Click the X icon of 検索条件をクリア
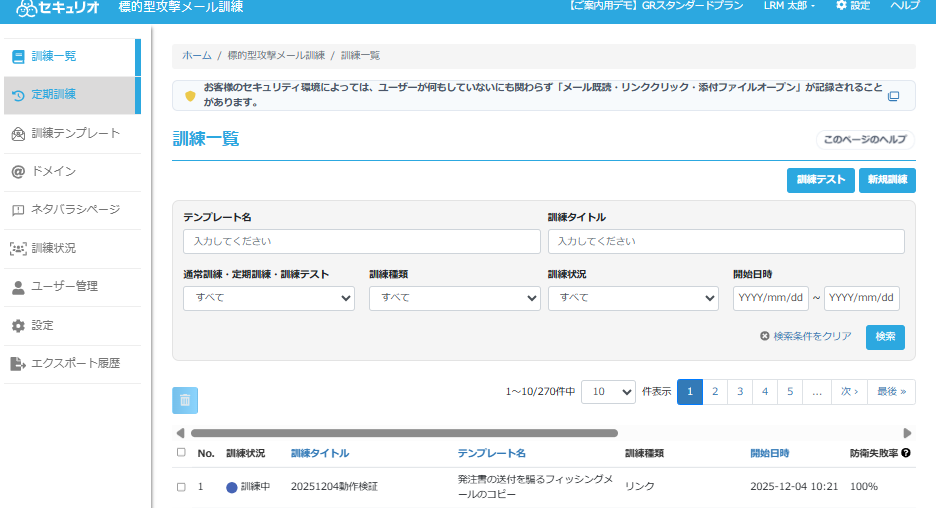This screenshot has width=936, height=508. tap(765, 336)
